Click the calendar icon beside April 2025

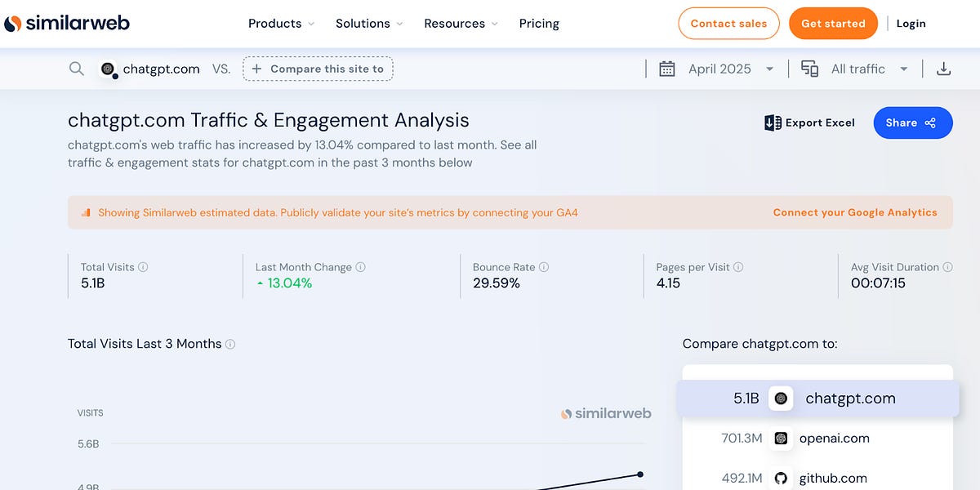click(667, 69)
